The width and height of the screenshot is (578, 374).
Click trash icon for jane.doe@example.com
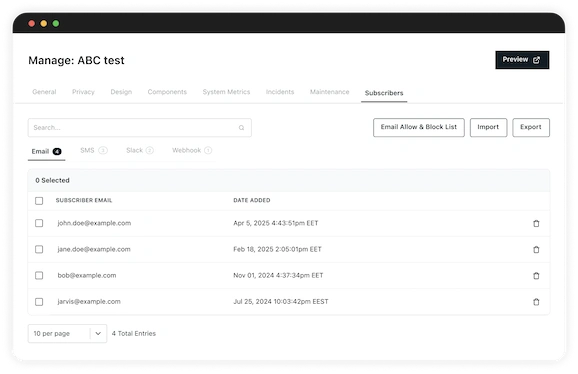[536, 249]
